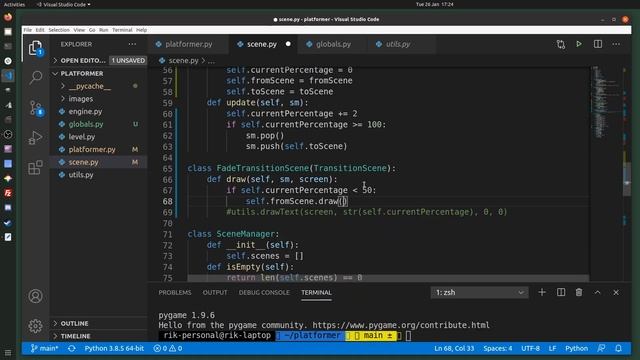Close the terminal panel
Viewport: 640px width, 360px height.
pos(616,292)
